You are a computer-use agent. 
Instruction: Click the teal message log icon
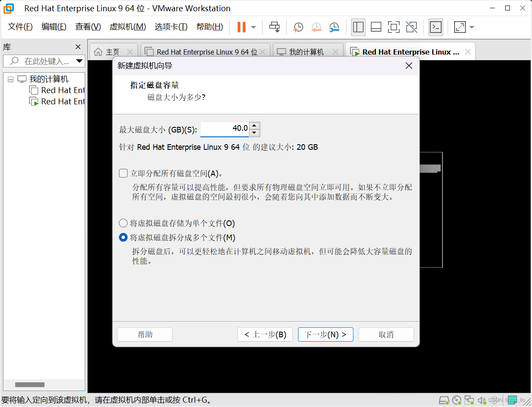[512, 400]
